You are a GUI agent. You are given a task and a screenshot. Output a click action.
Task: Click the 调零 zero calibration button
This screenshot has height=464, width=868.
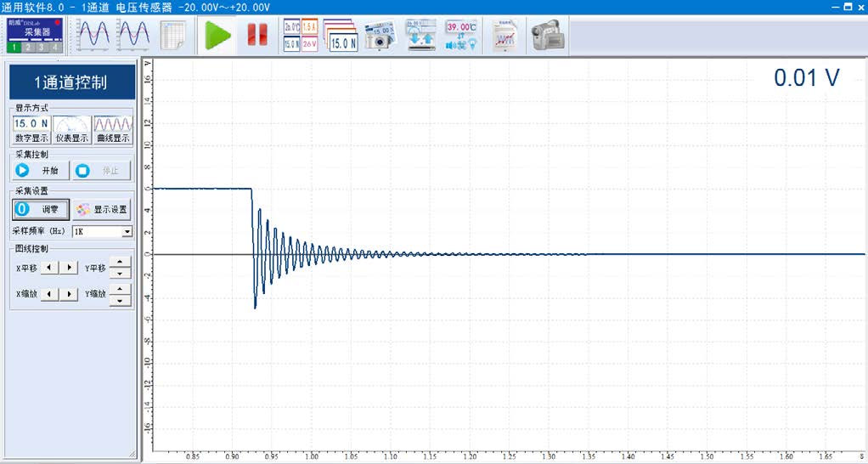pyautogui.click(x=40, y=209)
